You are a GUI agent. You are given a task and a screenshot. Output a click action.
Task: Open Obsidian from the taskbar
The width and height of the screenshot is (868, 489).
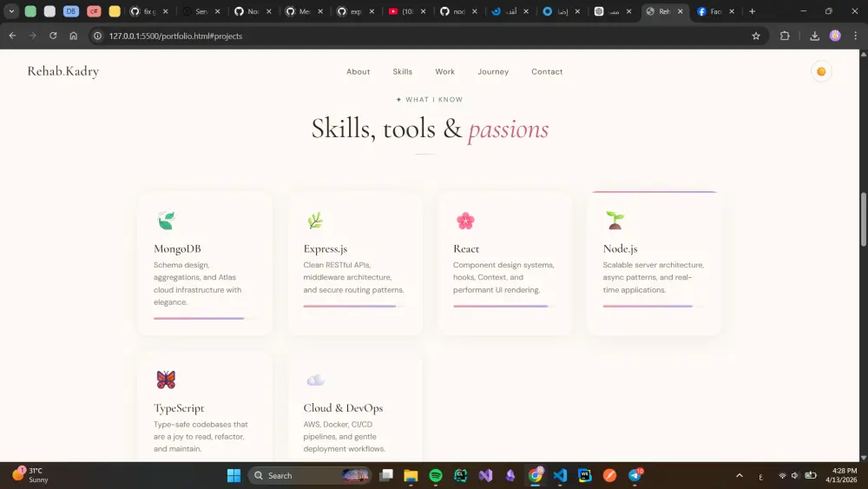510,476
